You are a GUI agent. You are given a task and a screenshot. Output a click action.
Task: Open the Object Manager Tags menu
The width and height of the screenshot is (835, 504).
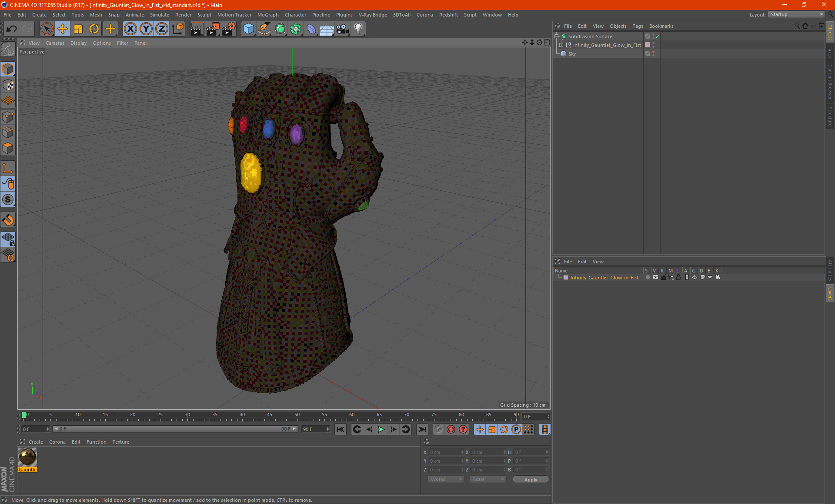click(638, 26)
